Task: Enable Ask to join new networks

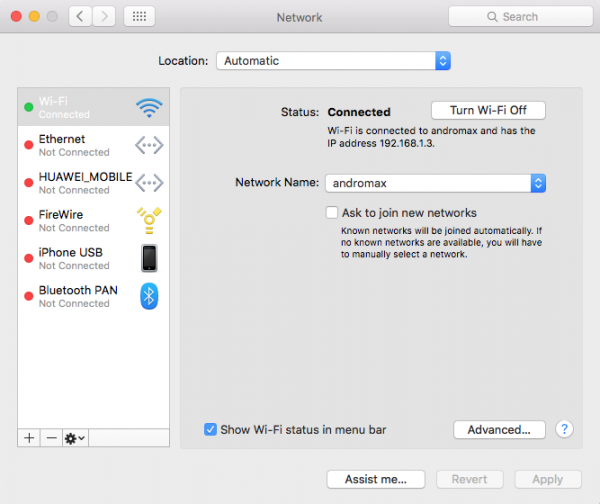Action: [332, 213]
